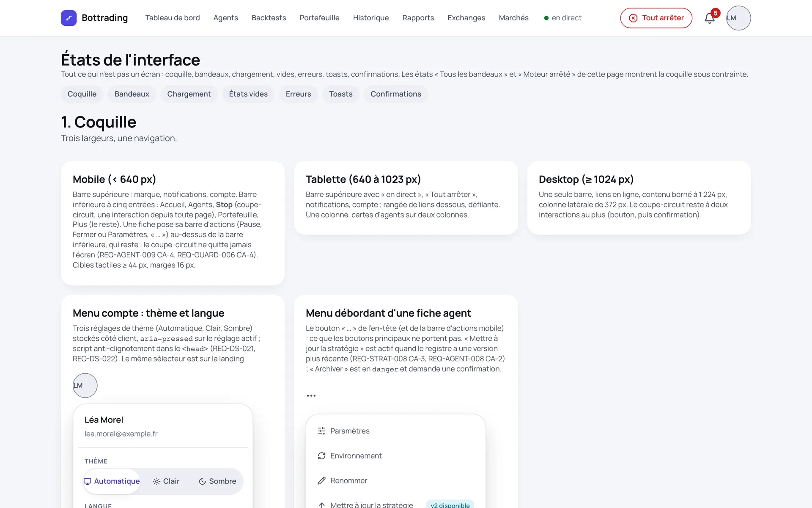Click the en direct status indicator

point(562,18)
